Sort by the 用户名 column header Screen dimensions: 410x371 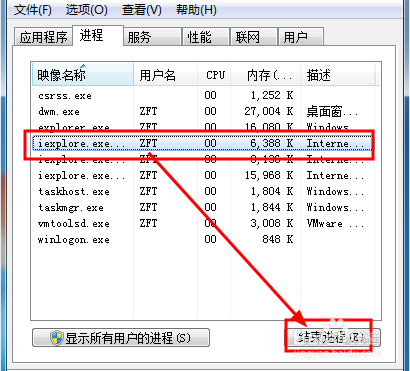pos(165,75)
